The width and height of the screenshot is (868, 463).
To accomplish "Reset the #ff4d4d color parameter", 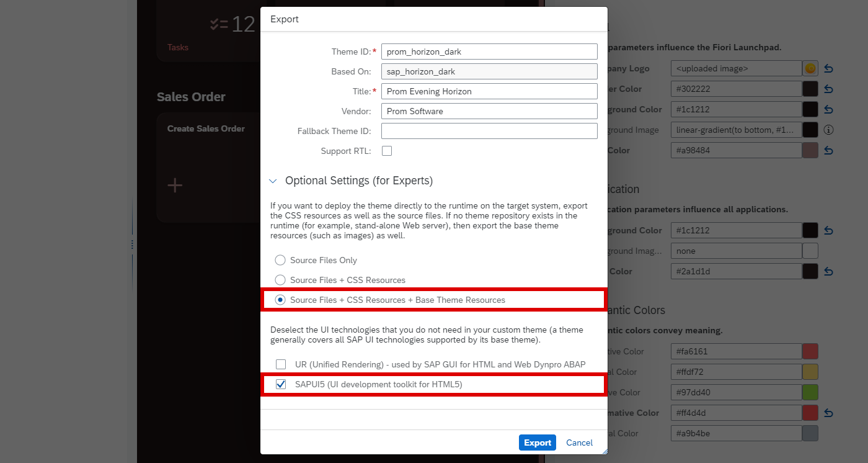I will pos(828,413).
